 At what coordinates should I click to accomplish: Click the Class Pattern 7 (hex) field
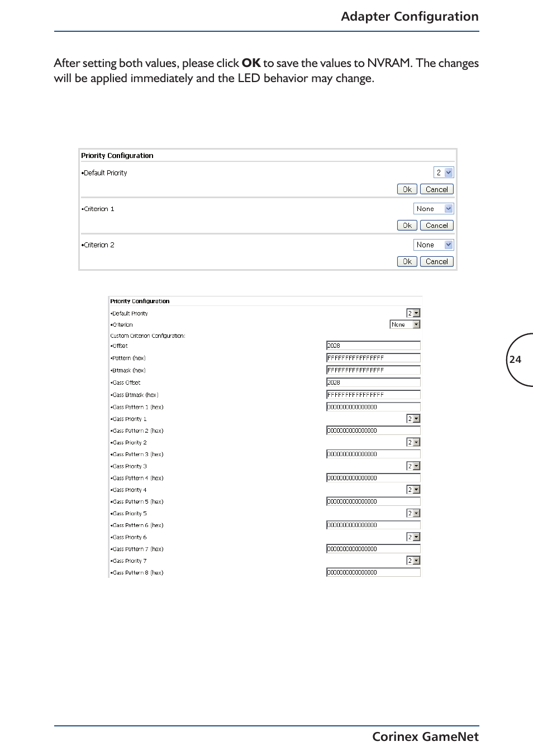(373, 549)
